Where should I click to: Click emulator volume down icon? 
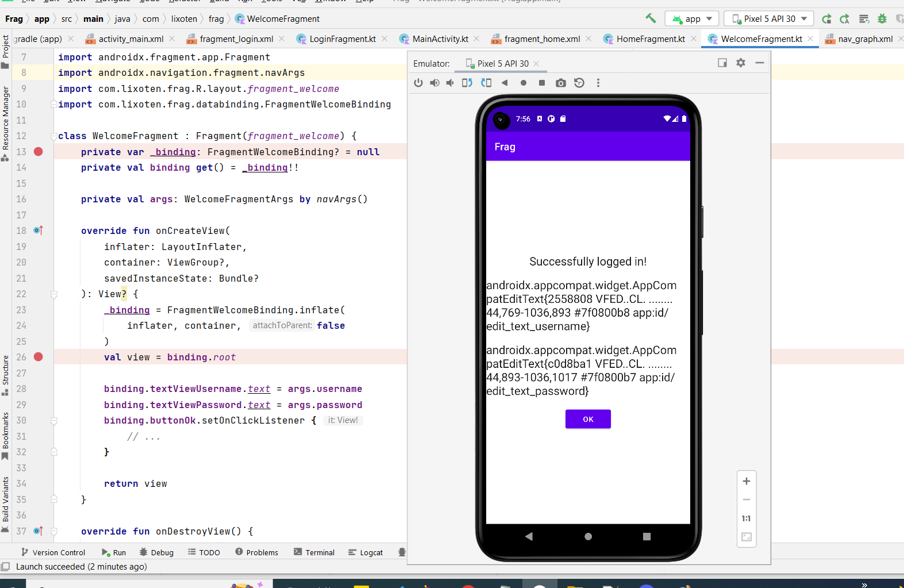(x=450, y=83)
